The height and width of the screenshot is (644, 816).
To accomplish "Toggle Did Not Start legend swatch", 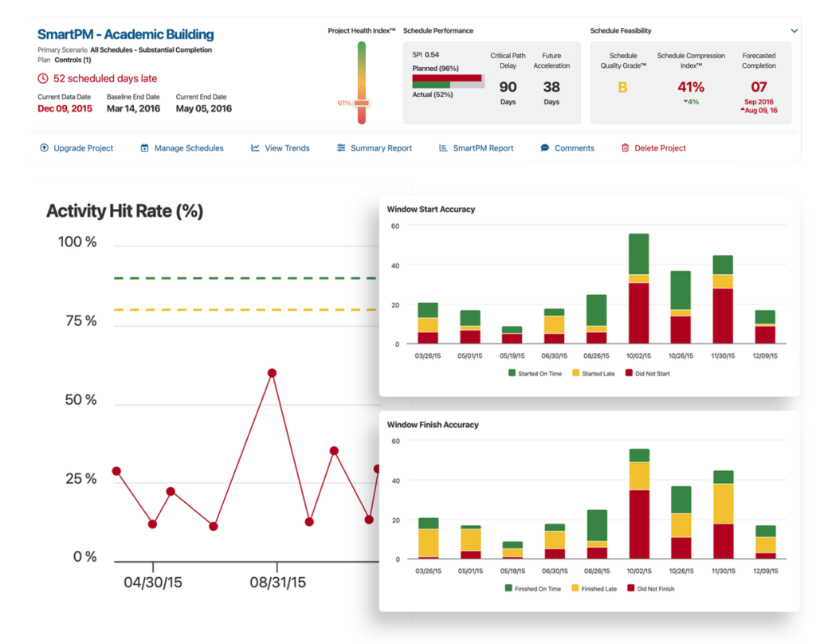I will [629, 373].
